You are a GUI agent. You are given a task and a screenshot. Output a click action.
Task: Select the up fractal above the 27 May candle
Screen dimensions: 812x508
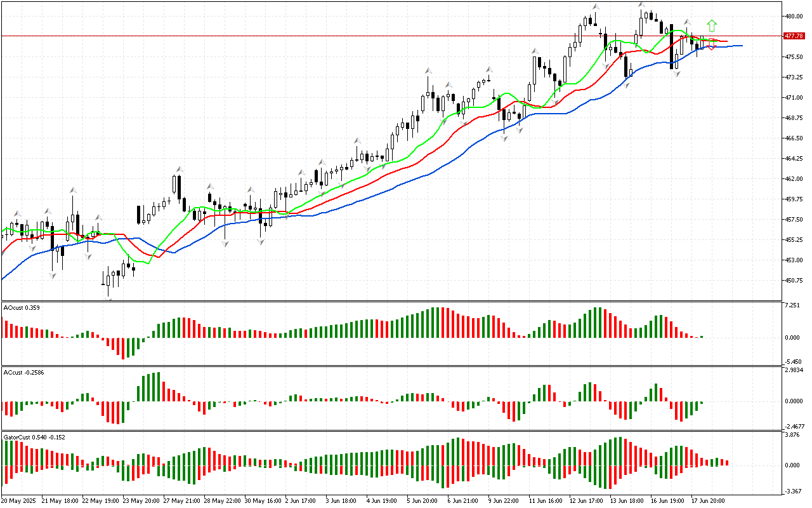tap(179, 169)
